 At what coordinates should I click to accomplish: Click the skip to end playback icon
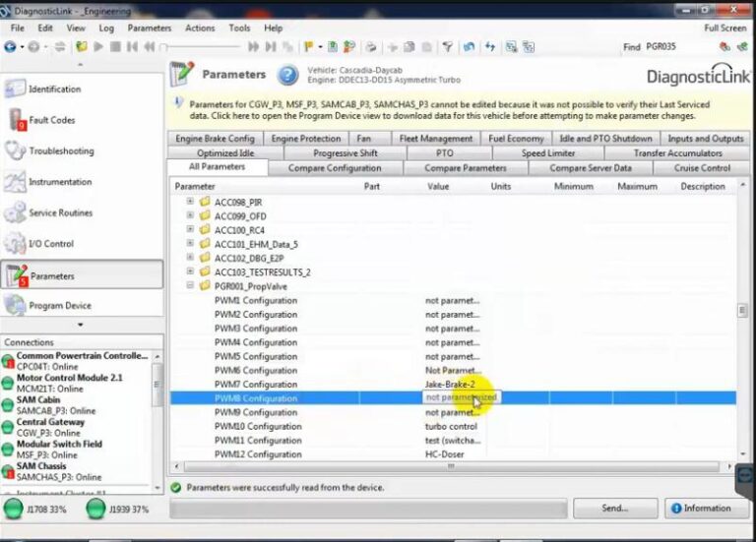pyautogui.click(x=271, y=47)
